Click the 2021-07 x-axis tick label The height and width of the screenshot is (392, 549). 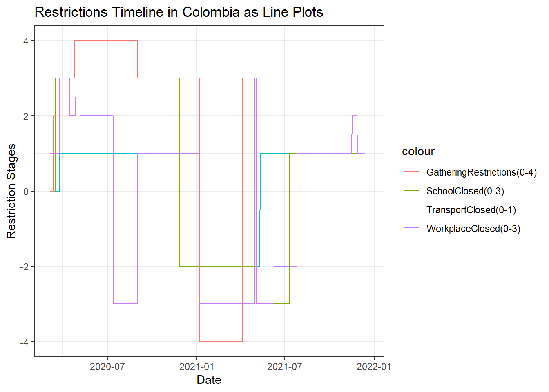point(285,367)
